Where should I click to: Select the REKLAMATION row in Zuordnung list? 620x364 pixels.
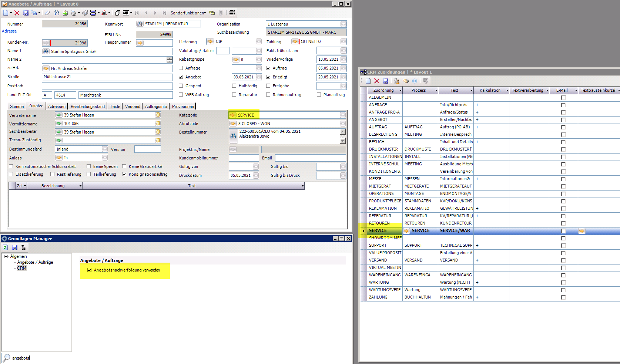coord(383,208)
